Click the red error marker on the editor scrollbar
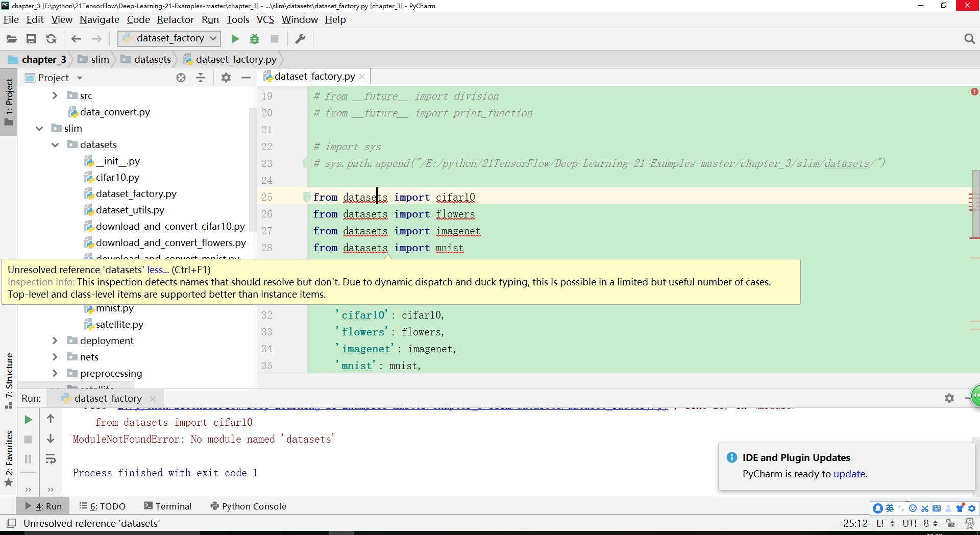The image size is (980, 535). coord(975,92)
